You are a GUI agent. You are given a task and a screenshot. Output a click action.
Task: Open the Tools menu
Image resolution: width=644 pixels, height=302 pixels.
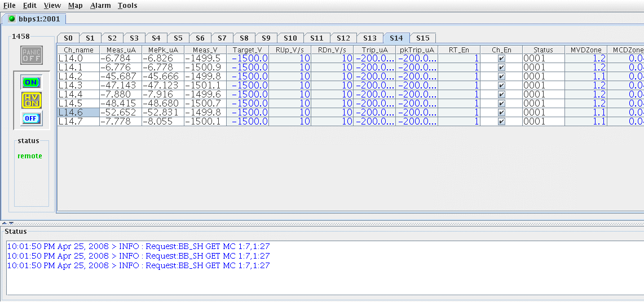[x=127, y=5]
